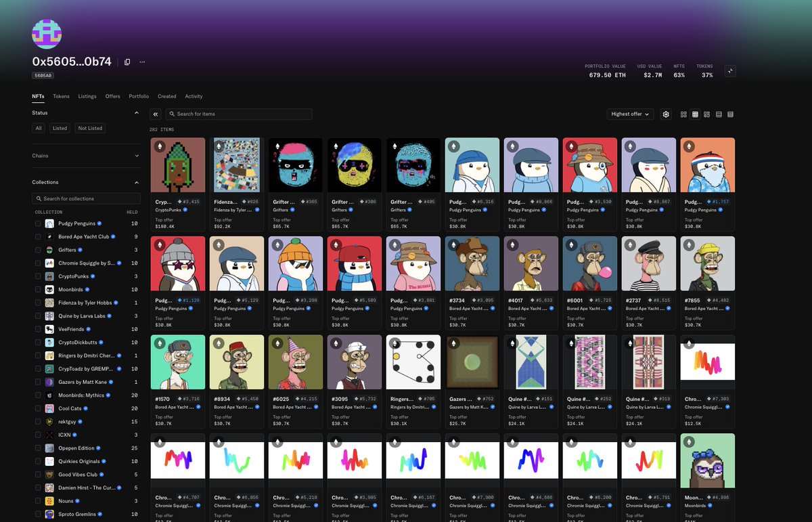The image size is (812, 522).
Task: Open the Gazers #752 artwork thumbnail
Action: 472,362
